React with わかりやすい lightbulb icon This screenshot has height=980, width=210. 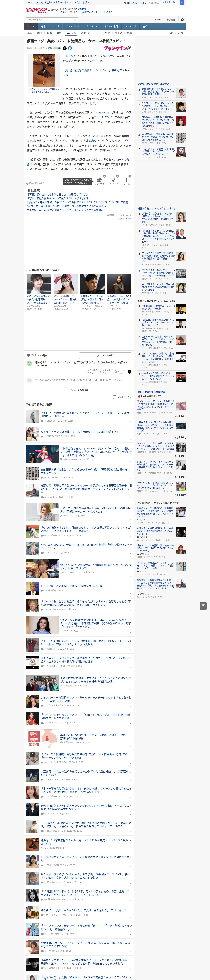[x=113, y=180]
